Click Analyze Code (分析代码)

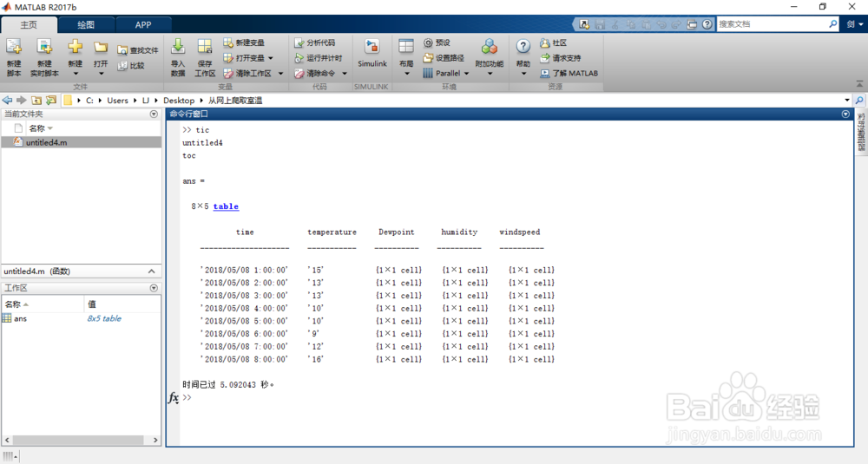(315, 42)
